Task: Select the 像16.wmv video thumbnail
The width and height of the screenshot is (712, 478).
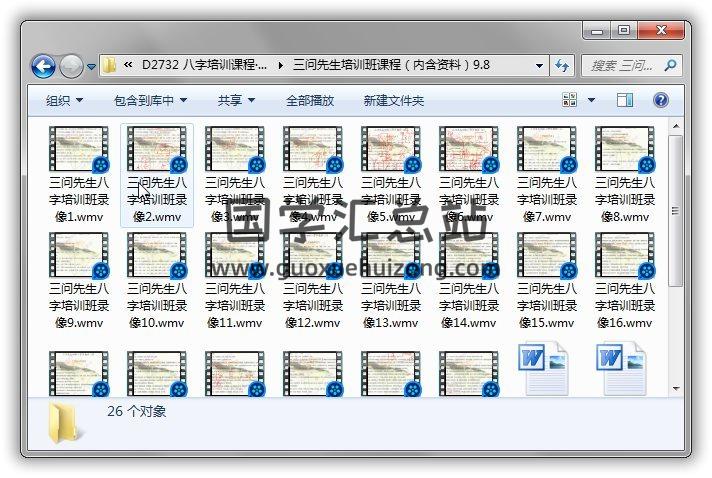Action: (625, 255)
